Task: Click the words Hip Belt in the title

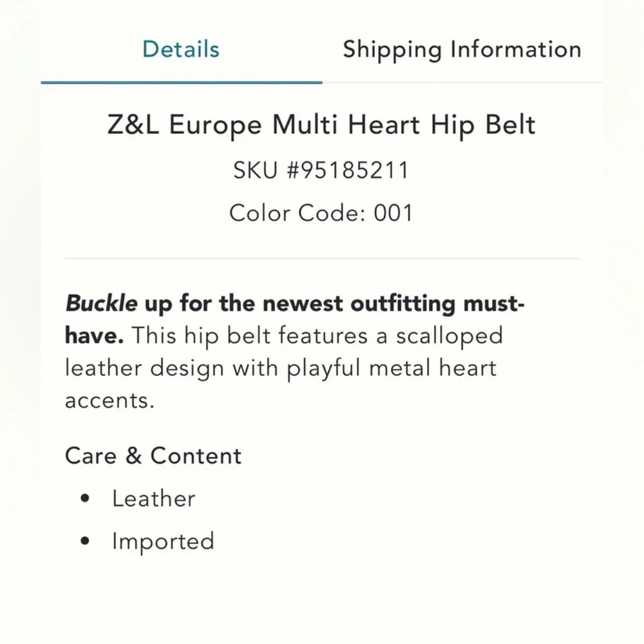Action: (483, 126)
